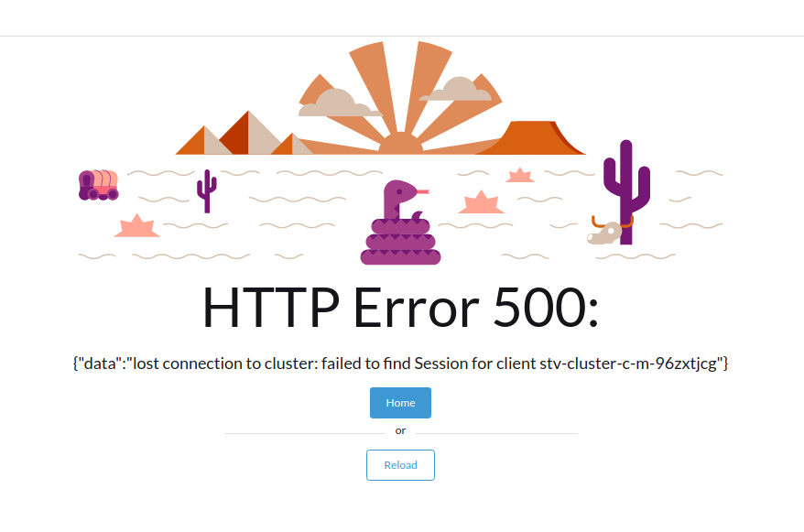
Task: Click the coiled purple snake illustration
Action: (x=400, y=223)
